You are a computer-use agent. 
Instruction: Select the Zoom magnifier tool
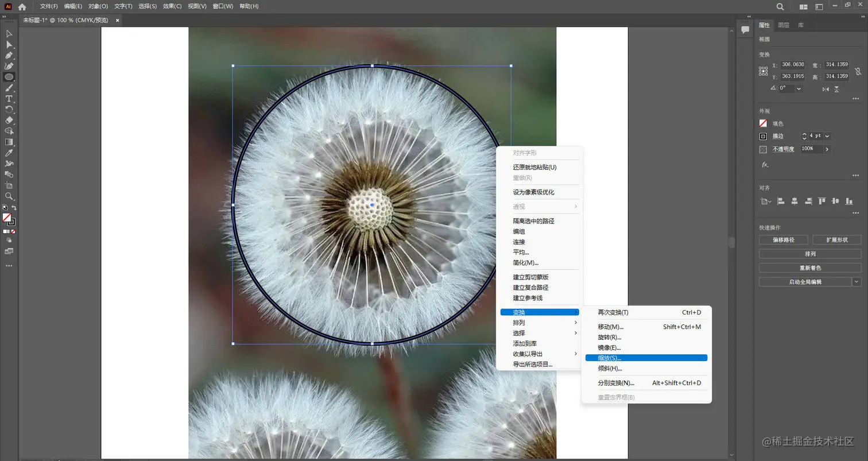[9, 196]
